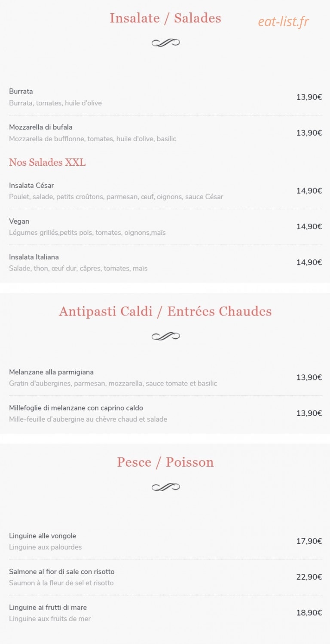Viewport: 330px width, 644px height.
Task: Click the Nos Salades XXL subheading
Action: click(x=47, y=162)
